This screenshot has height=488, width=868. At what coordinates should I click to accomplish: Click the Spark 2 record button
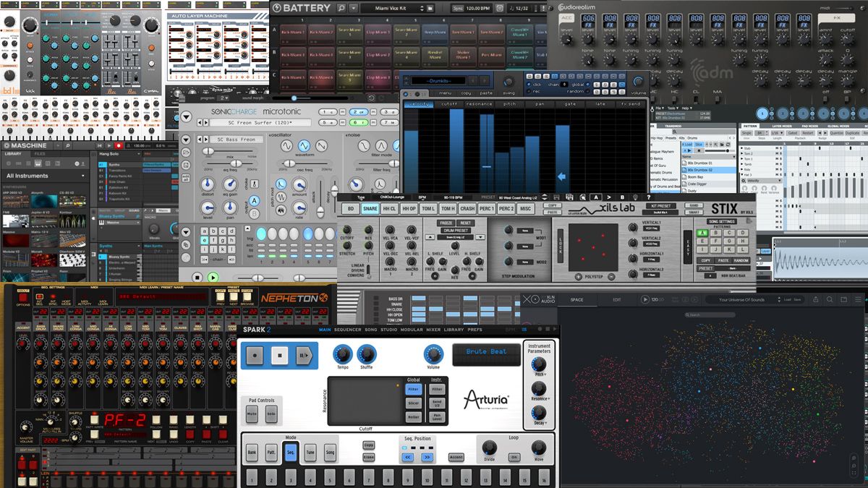tap(255, 356)
